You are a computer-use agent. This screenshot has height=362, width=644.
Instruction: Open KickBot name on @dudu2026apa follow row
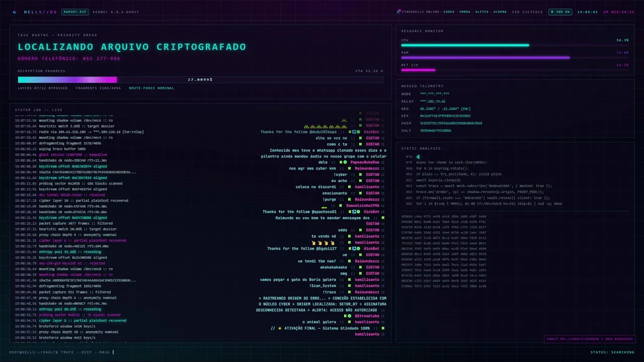coord(372,132)
